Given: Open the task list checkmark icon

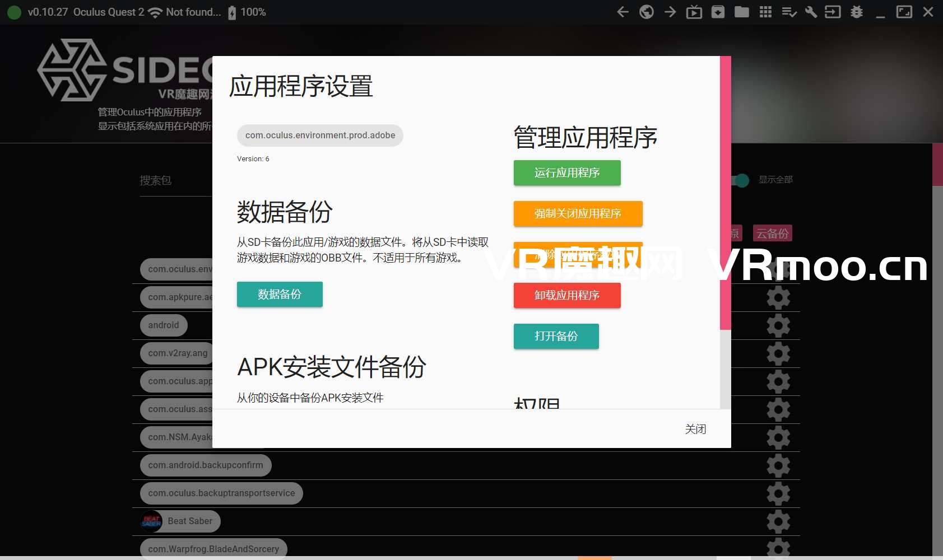Looking at the screenshot, I should [789, 12].
